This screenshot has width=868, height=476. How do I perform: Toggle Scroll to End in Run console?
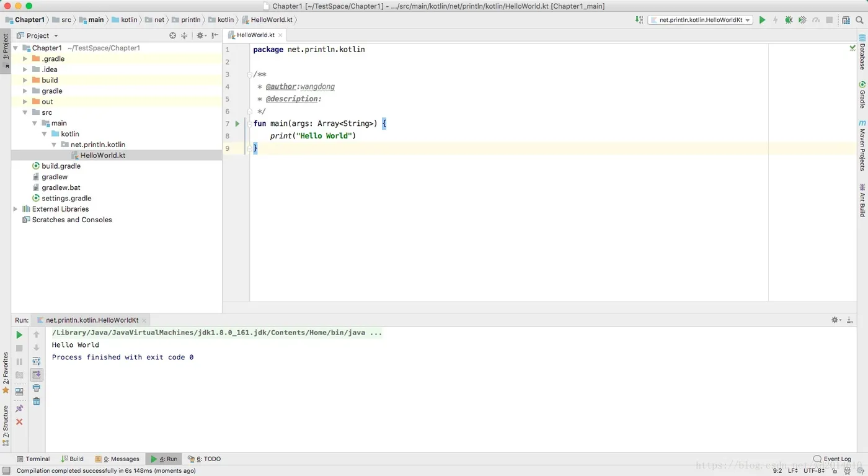37,375
